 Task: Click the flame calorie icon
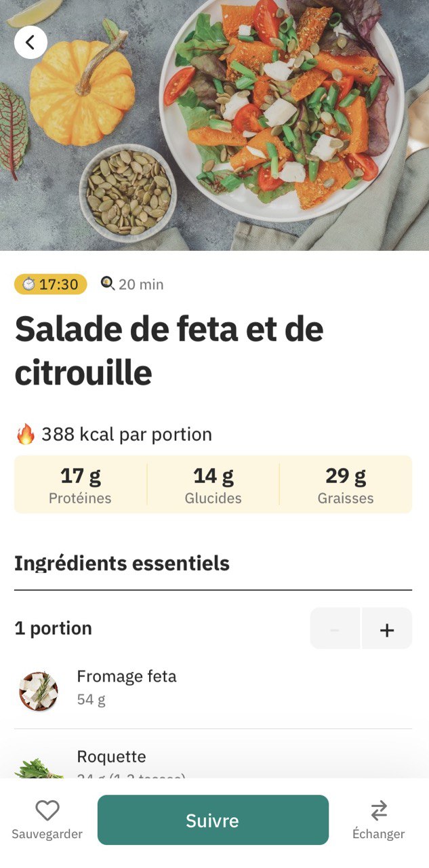pos(25,434)
